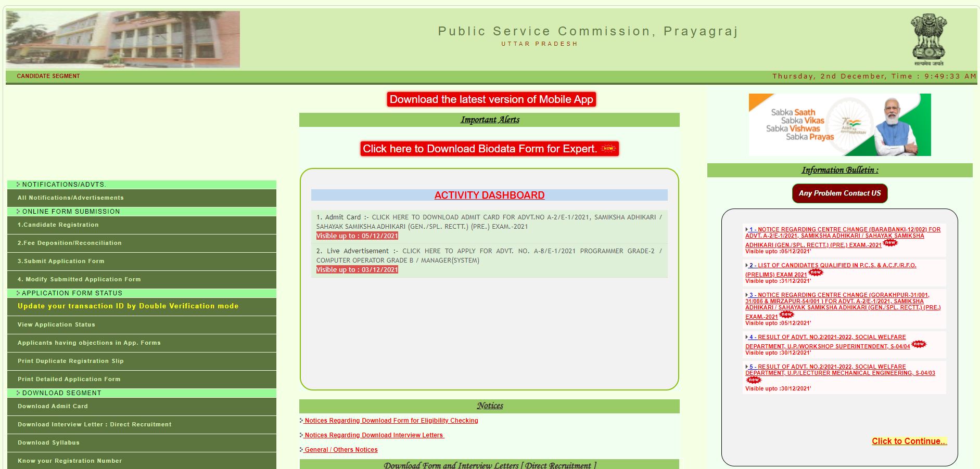Click 'Visible up to : 05/12/2021' label
The image size is (980, 469).
click(357, 236)
